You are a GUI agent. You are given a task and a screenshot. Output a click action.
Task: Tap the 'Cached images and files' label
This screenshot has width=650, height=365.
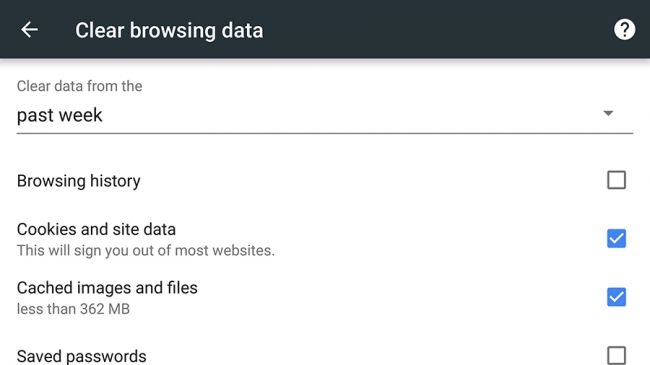click(107, 288)
